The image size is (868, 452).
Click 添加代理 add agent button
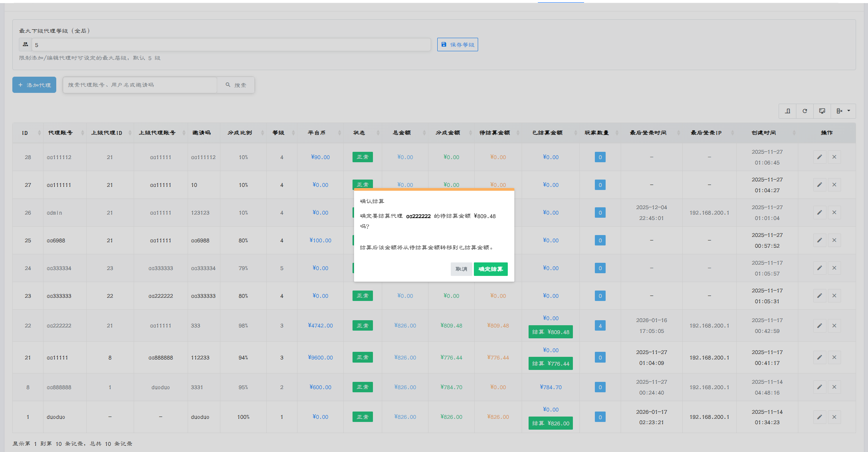34,85
